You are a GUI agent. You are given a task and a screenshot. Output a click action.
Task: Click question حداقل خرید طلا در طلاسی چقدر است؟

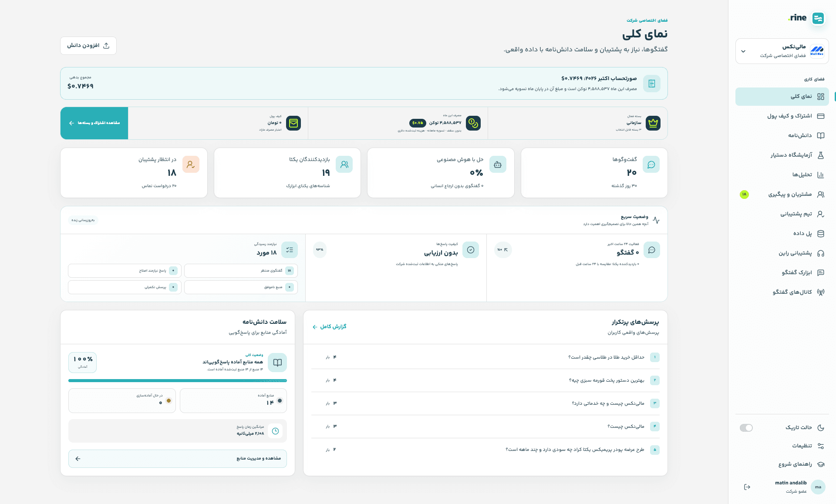pyautogui.click(x=606, y=357)
